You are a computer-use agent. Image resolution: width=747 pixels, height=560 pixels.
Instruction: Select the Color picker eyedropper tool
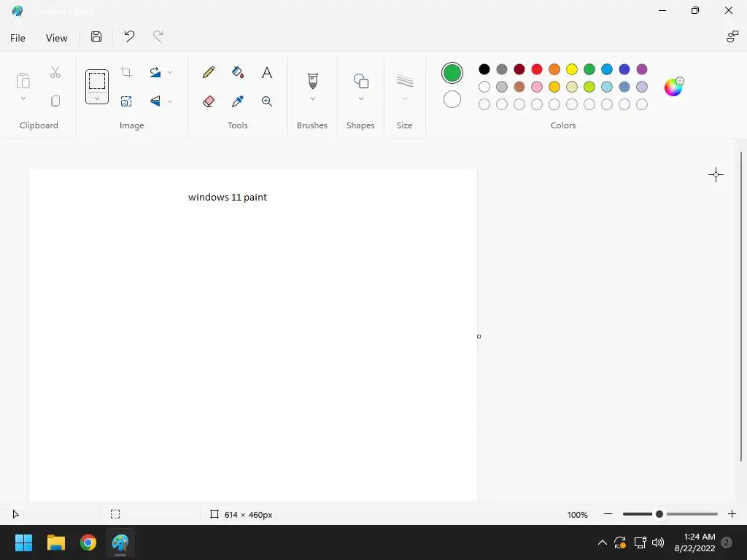[238, 101]
